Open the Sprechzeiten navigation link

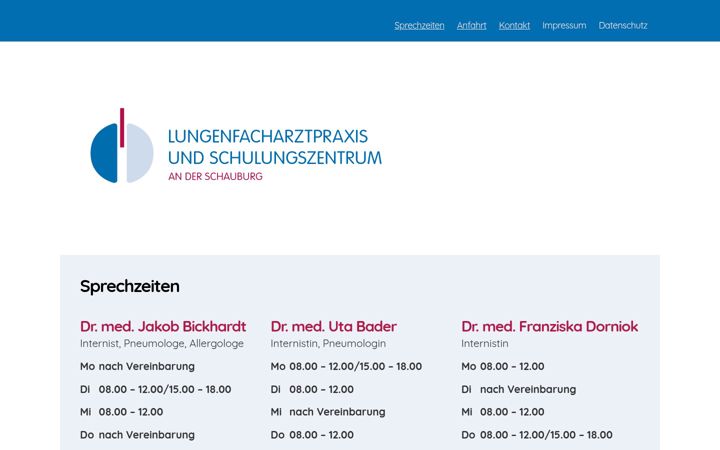[x=419, y=26]
